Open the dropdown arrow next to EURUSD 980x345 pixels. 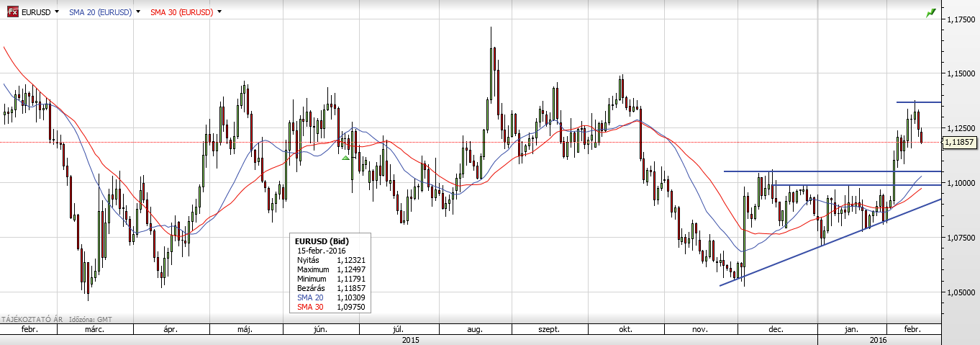[56, 12]
